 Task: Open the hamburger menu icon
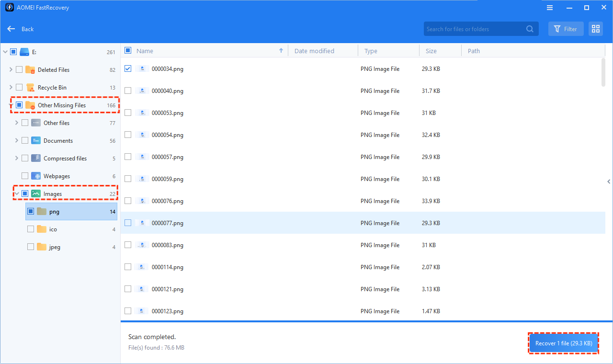click(549, 7)
